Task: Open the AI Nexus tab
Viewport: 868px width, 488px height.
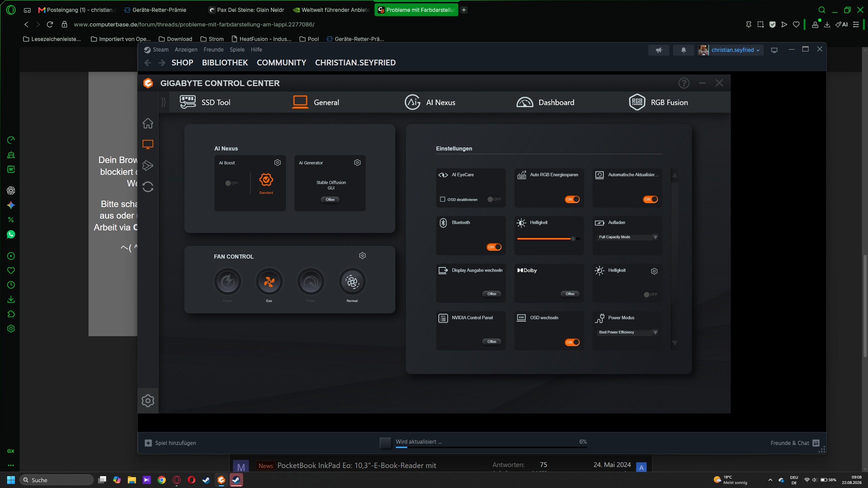Action: click(x=430, y=102)
